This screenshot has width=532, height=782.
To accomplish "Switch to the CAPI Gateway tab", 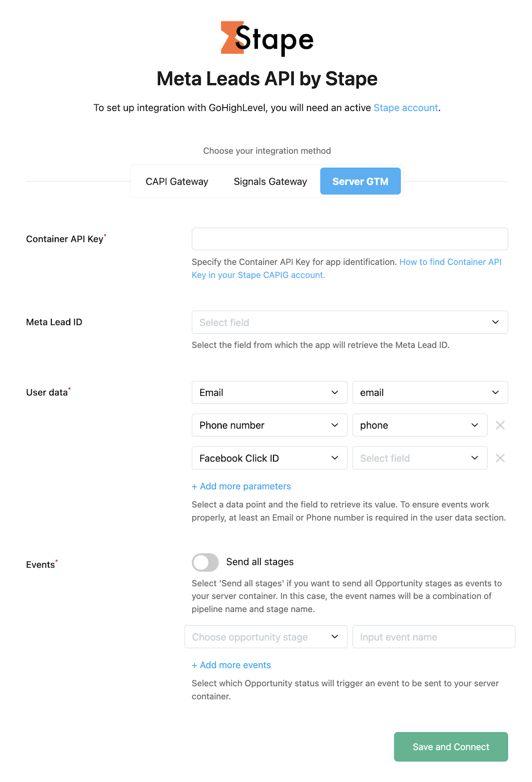I will (177, 181).
